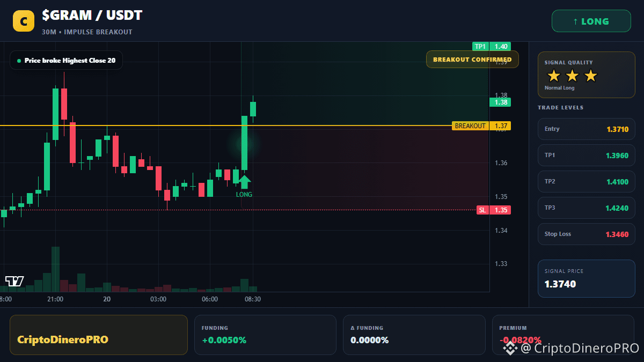Screen dimensions: 644x362
Task: Click the first signal quality star
Action: coord(554,76)
